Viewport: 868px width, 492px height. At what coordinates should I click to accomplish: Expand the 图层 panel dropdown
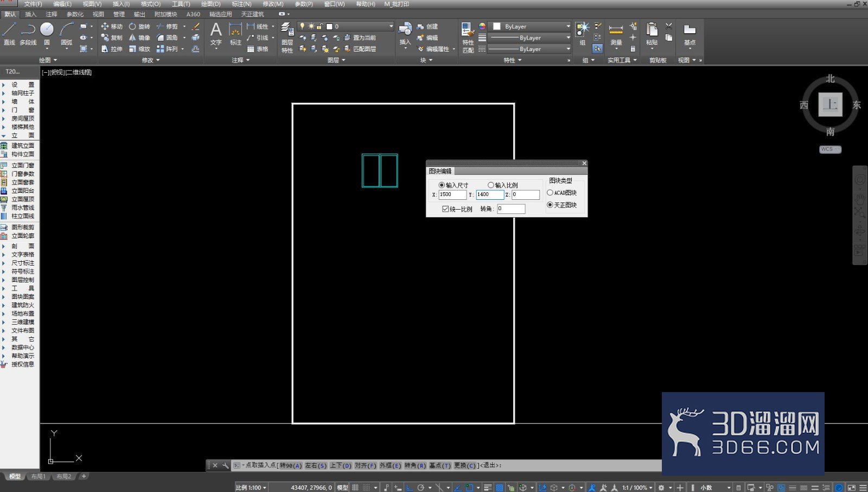point(336,60)
